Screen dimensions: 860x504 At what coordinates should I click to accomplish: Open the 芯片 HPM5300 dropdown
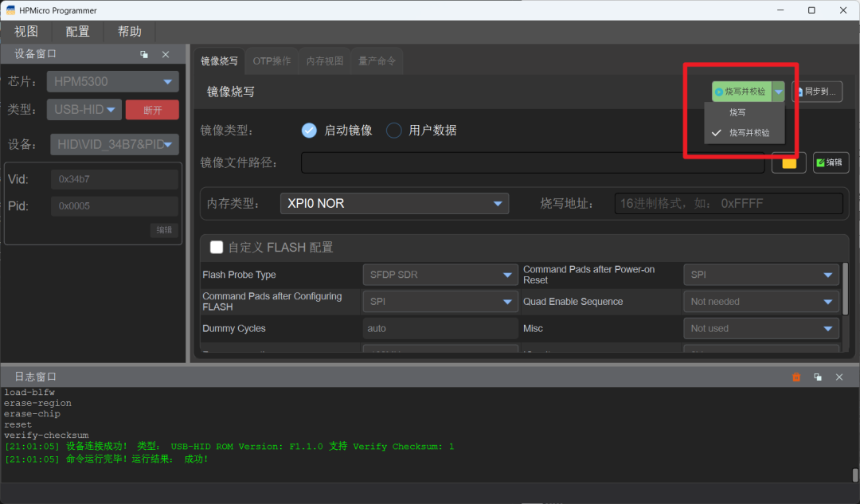(113, 82)
